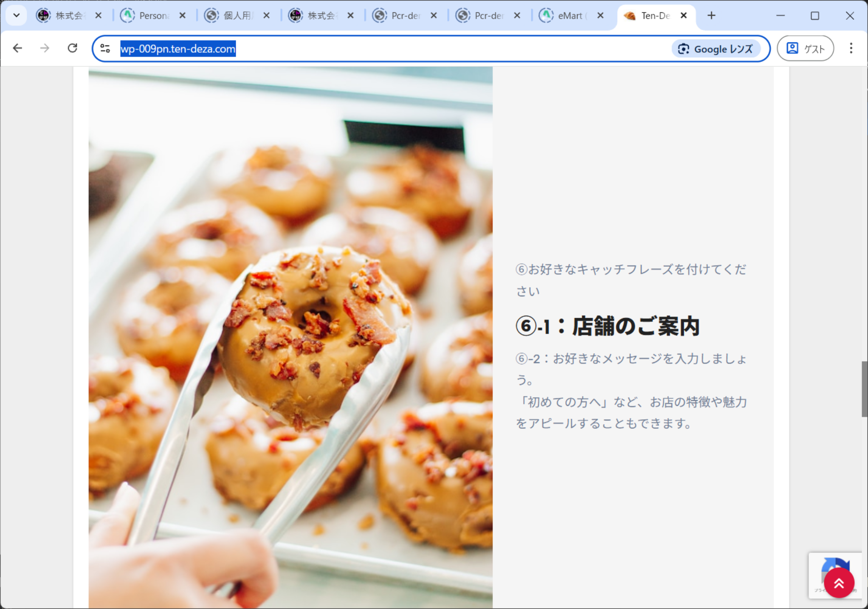Open the guest profile menu
Viewport: 868px width, 609px height.
(x=805, y=48)
